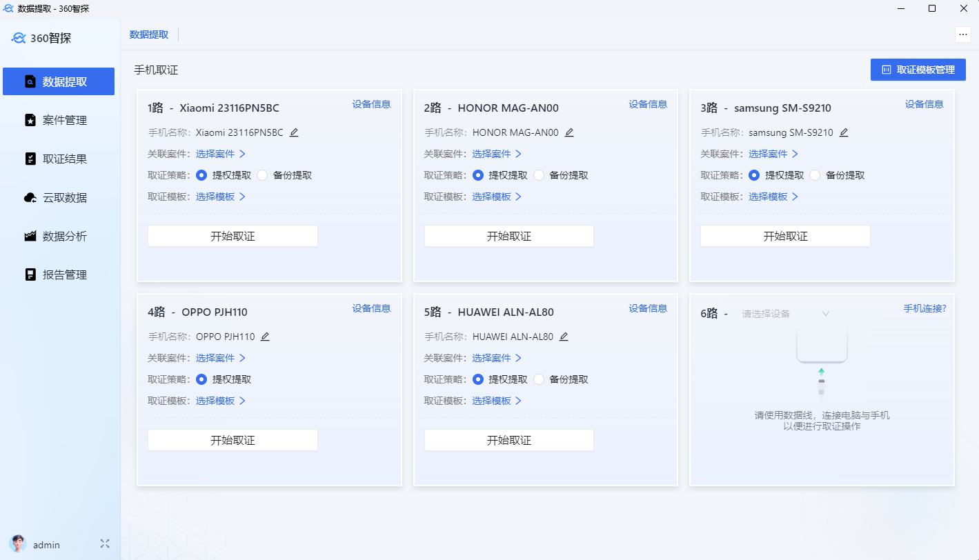Viewport: 979px width, 560px height.
Task: Expand 选择案件 for samsung SM-S9210
Action: pos(773,154)
